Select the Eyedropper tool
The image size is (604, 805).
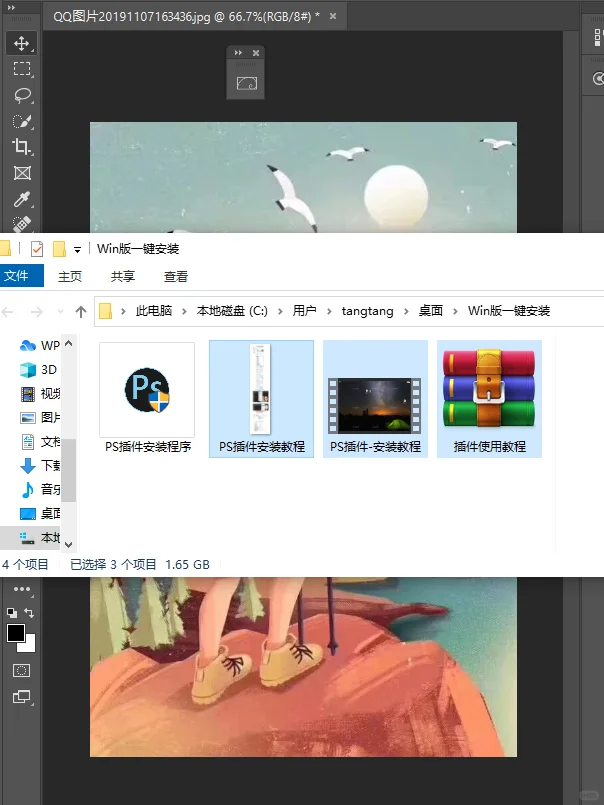pos(22,199)
